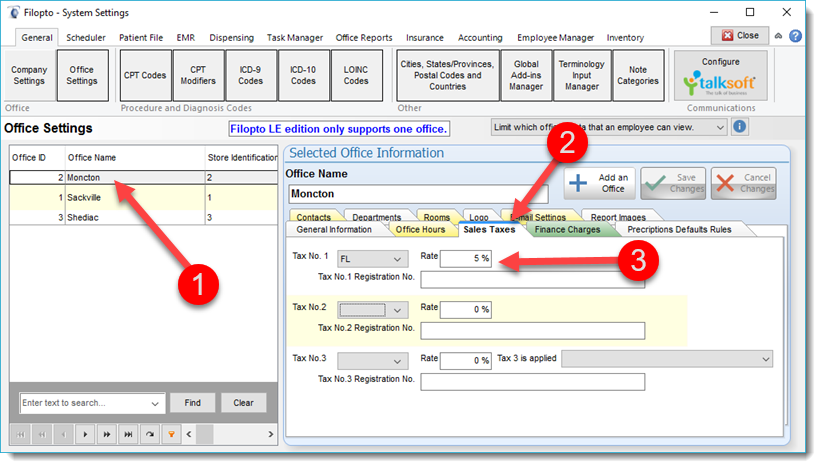
Task: Open the Finance Charges tab
Action: click(567, 230)
